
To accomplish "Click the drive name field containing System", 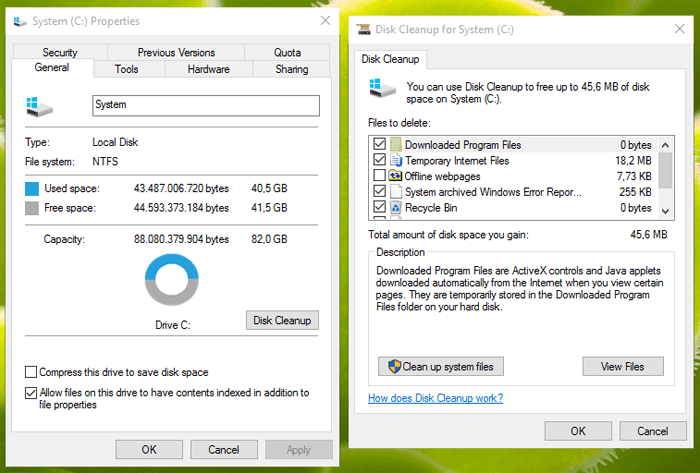I will point(206,106).
